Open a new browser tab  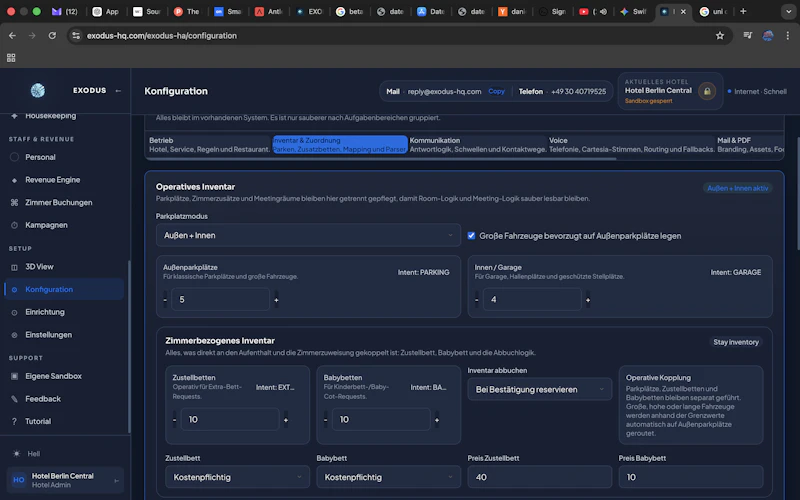tap(743, 11)
